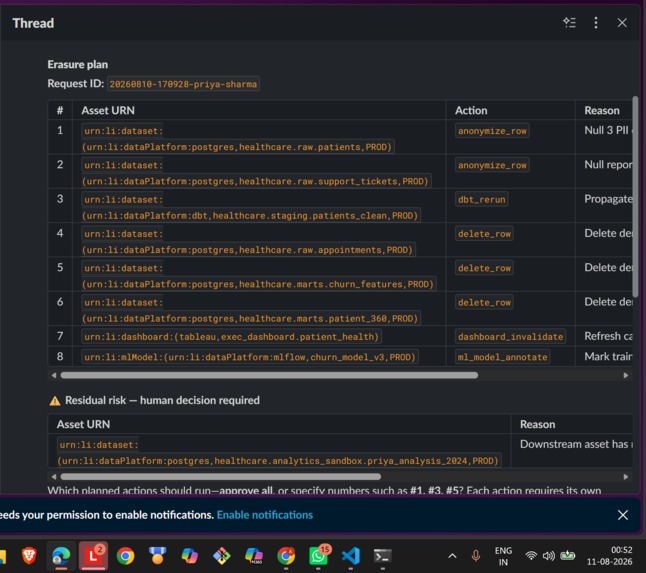Open the Terminal from the taskbar
Screen dimensions: 646x573
coord(382,556)
